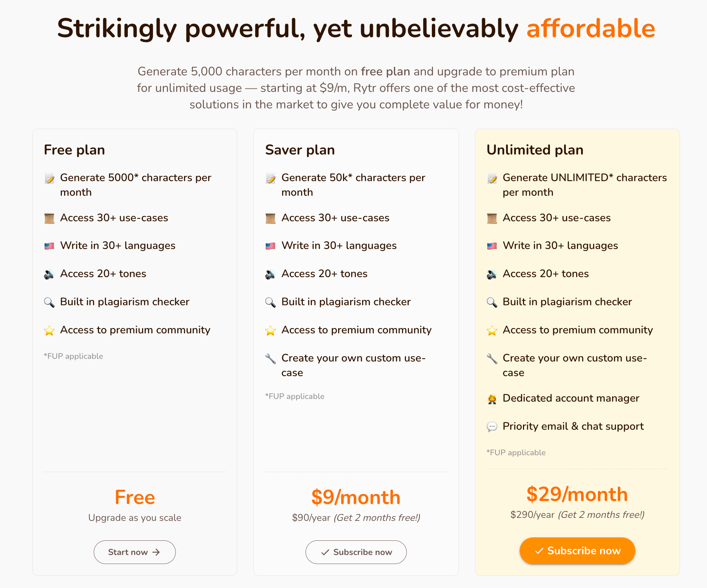Click Subscribe now under Saver plan
707x588 pixels.
coord(356,552)
